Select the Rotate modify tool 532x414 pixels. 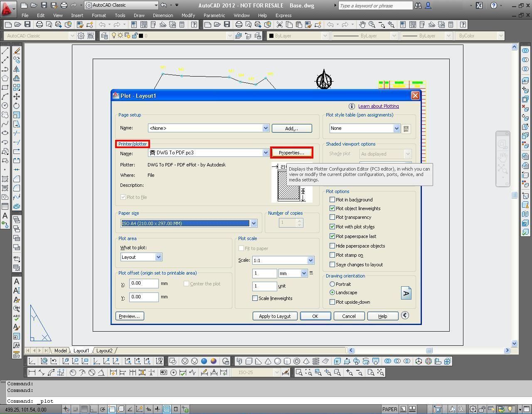17,106
